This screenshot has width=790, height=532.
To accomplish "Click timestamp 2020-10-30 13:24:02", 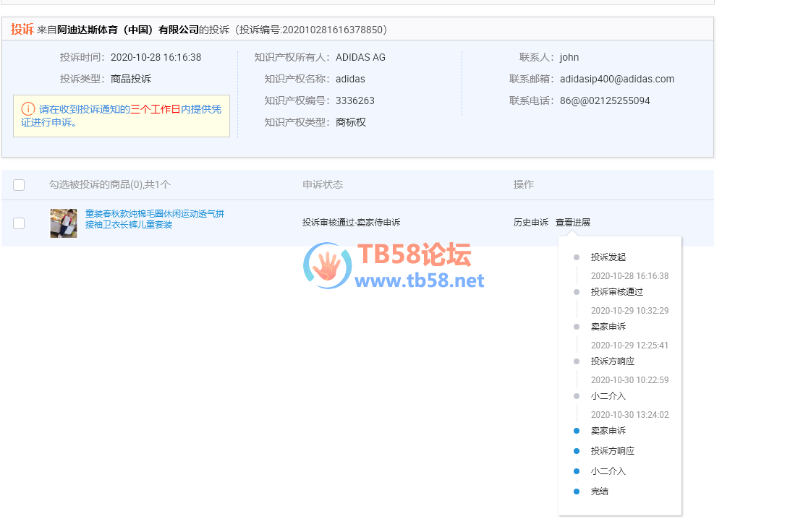I will point(630,415).
